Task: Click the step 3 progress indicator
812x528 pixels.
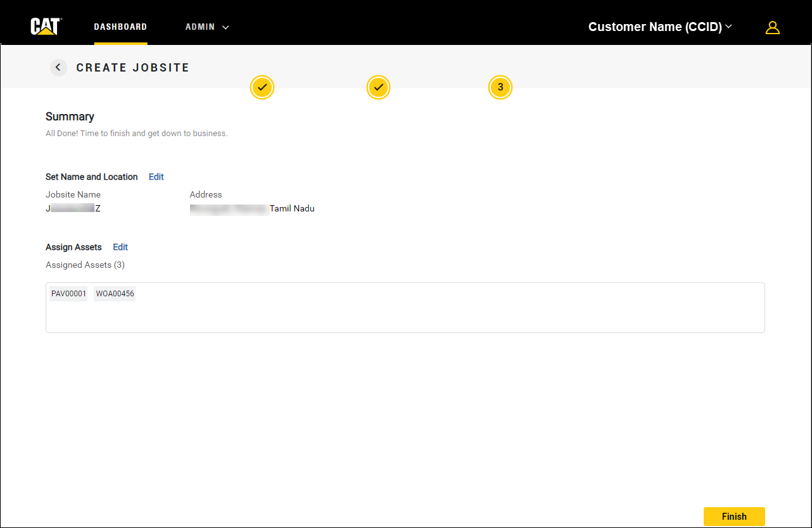Action: tap(500, 87)
